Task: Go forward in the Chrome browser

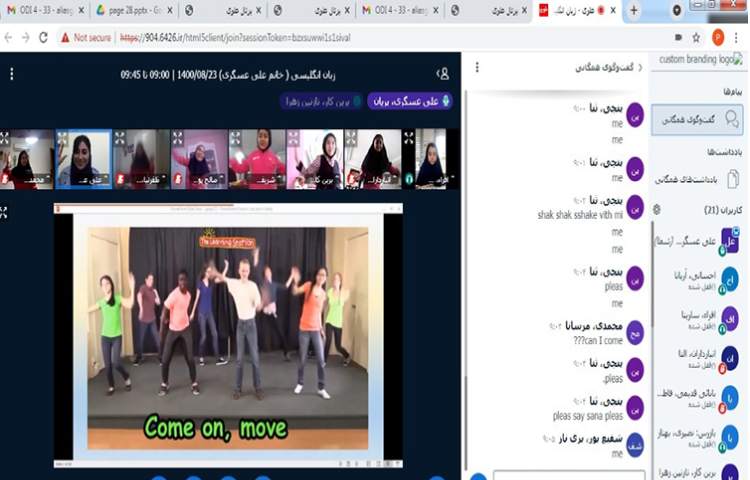Action: click(x=26, y=38)
